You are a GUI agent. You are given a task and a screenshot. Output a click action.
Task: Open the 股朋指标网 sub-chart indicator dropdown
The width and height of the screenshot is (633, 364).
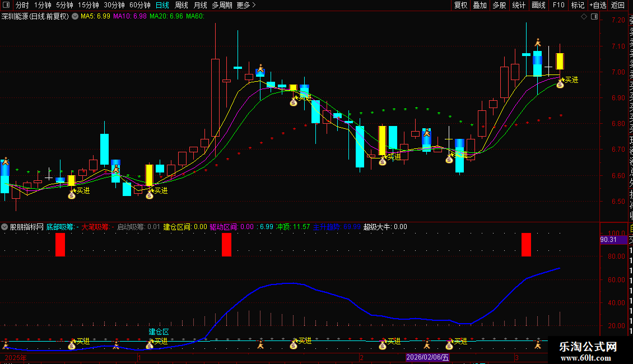pyautogui.click(x=4, y=227)
